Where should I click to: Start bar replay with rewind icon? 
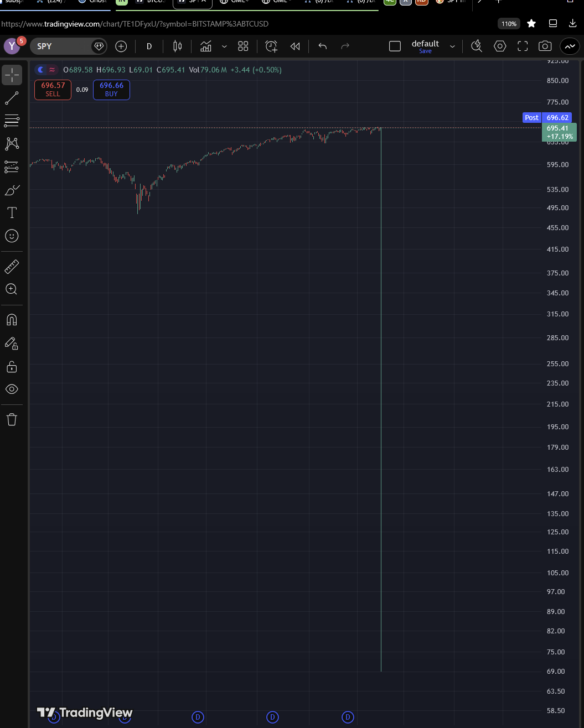295,46
